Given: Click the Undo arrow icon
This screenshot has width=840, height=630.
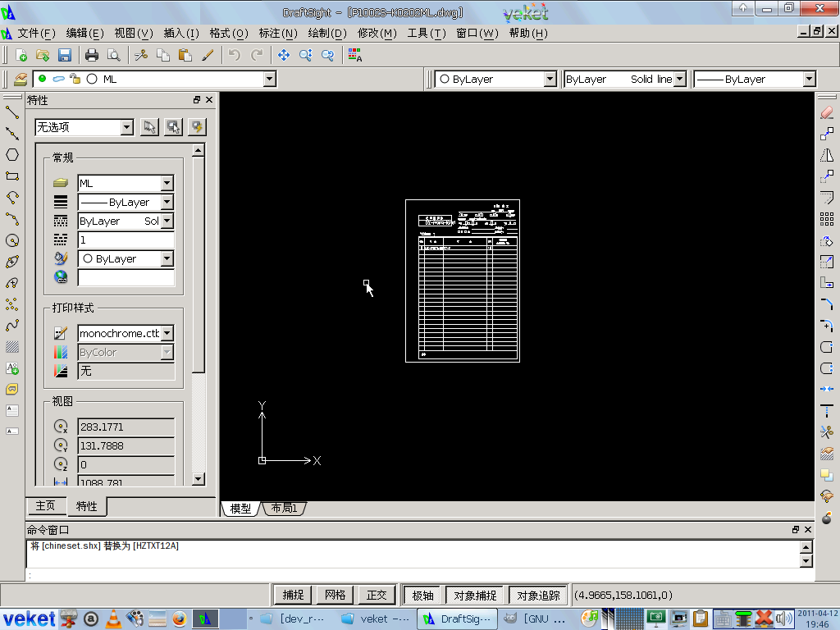Looking at the screenshot, I should point(235,55).
